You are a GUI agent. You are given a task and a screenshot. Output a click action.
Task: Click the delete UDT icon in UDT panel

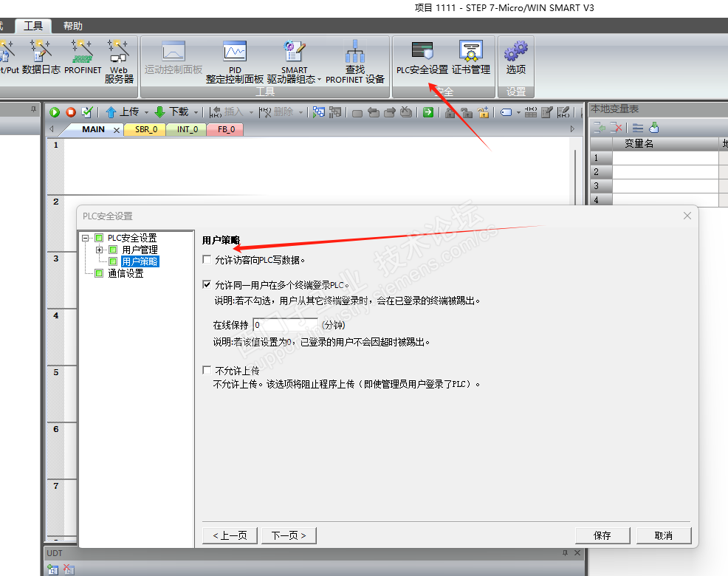pyautogui.click(x=69, y=569)
